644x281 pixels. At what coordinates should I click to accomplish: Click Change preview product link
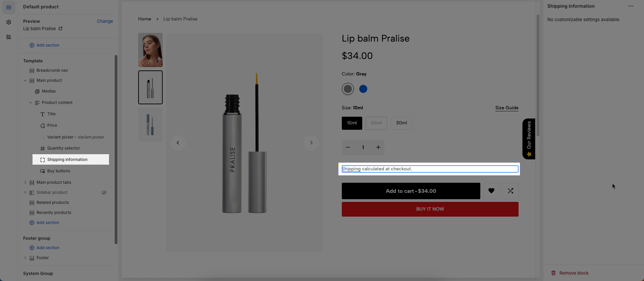coord(105,21)
